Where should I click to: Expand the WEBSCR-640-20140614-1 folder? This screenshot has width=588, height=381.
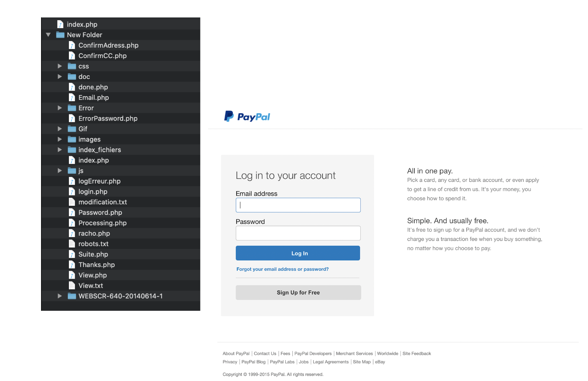60,296
